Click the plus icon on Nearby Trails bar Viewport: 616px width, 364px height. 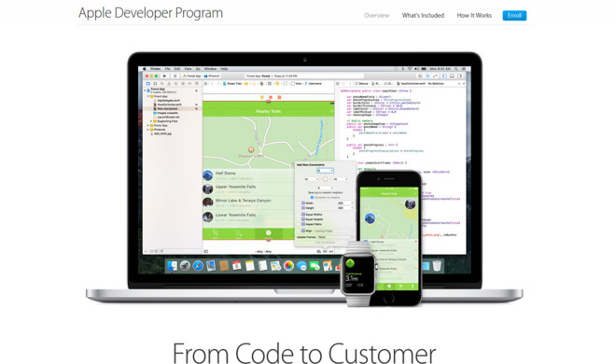click(331, 111)
